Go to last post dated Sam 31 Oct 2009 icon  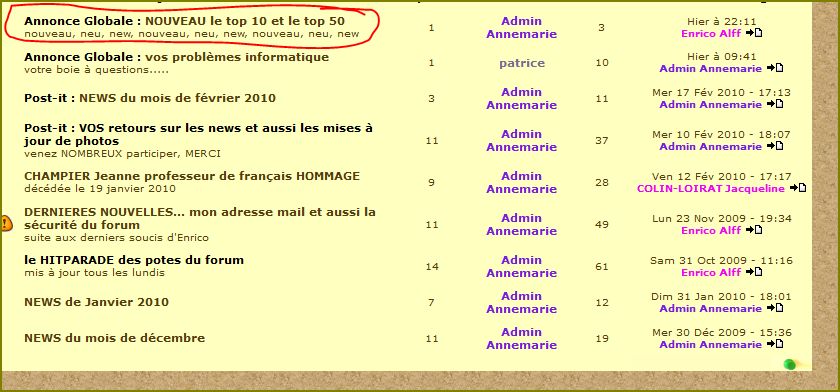point(754,272)
